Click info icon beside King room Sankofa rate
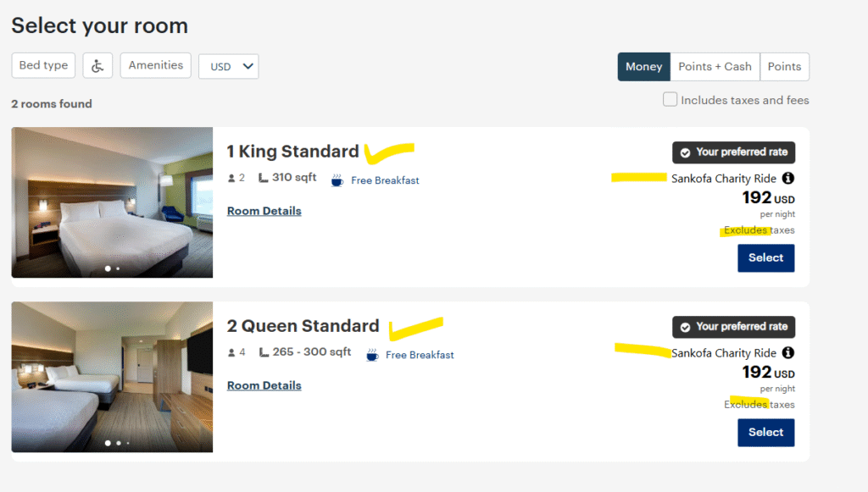 (x=788, y=179)
